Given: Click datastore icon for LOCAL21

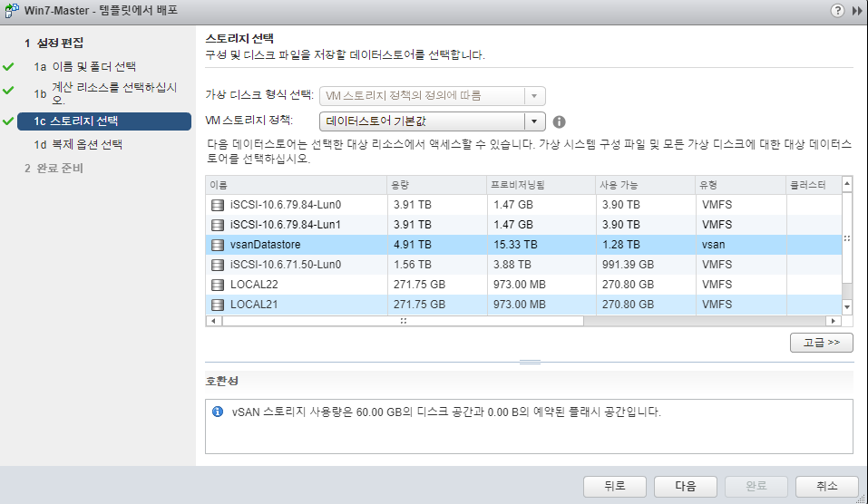Looking at the screenshot, I should (218, 305).
